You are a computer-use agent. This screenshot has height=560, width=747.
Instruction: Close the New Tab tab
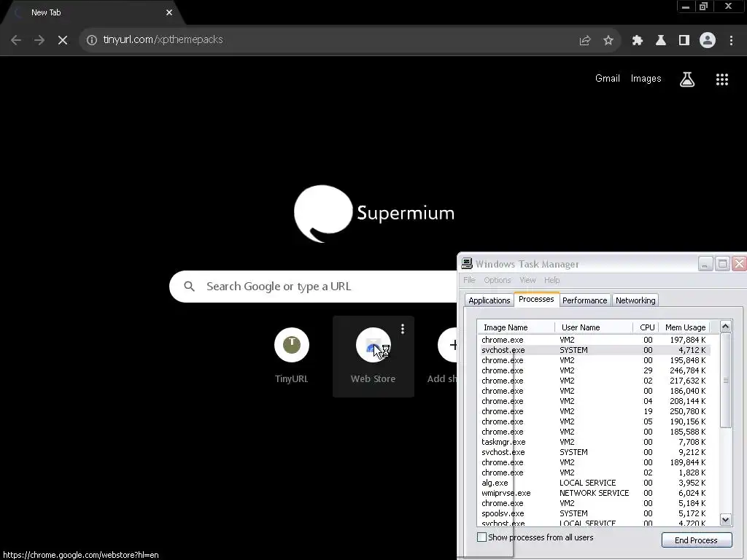pos(169,12)
